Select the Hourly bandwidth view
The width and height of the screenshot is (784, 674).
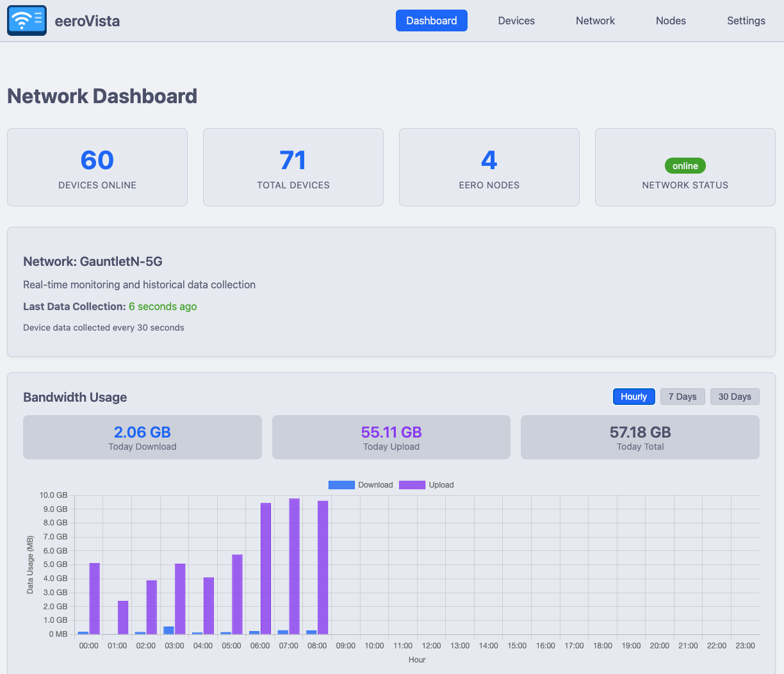(x=633, y=397)
